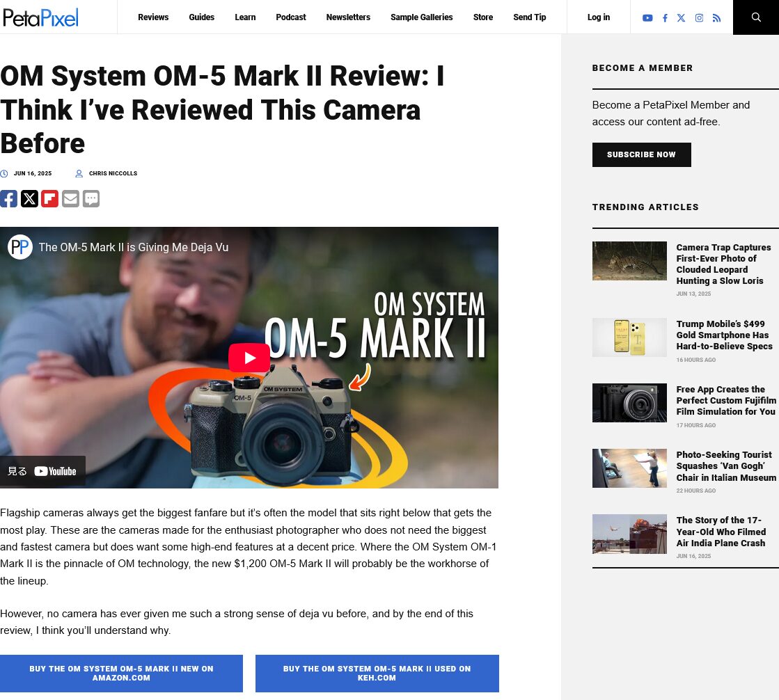This screenshot has height=700, width=779.
Task: Open the museum chair thumbnail
Action: pos(629,468)
